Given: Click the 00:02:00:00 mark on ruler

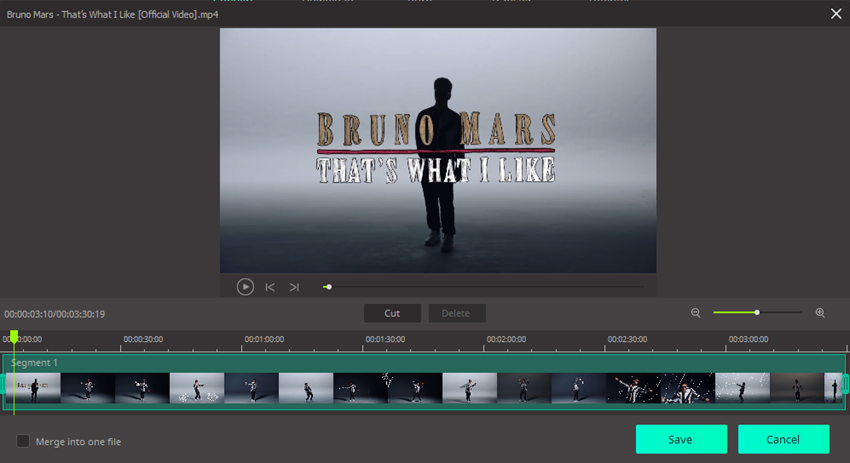Looking at the screenshot, I should (x=506, y=340).
